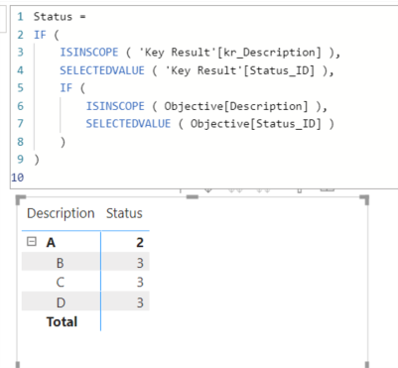Screen dimensions: 398x368
Task: Place cursor on 'Status =' line
Action: click(x=60, y=17)
